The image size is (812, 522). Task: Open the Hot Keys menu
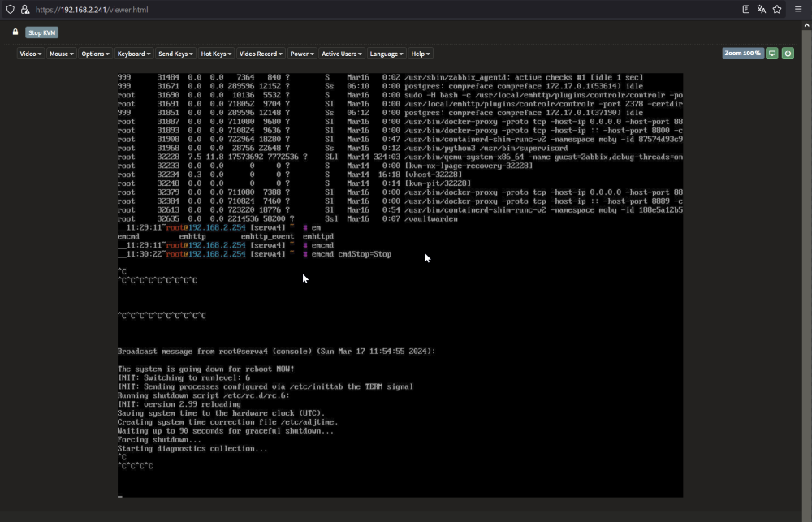[216, 54]
